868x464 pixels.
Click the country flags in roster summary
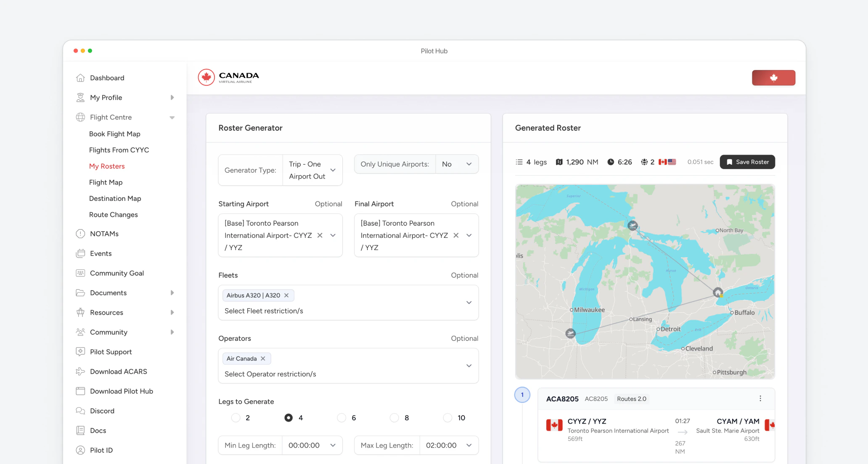click(667, 162)
